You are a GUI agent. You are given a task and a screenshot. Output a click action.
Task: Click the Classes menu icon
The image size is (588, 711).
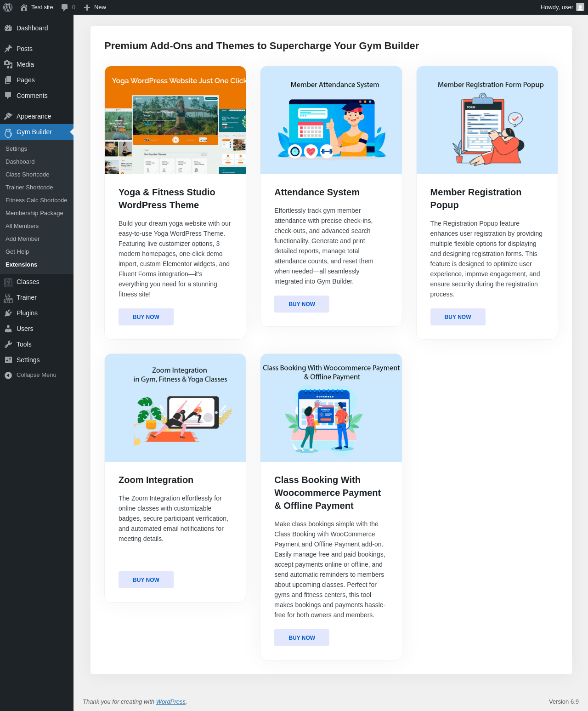(x=8, y=282)
